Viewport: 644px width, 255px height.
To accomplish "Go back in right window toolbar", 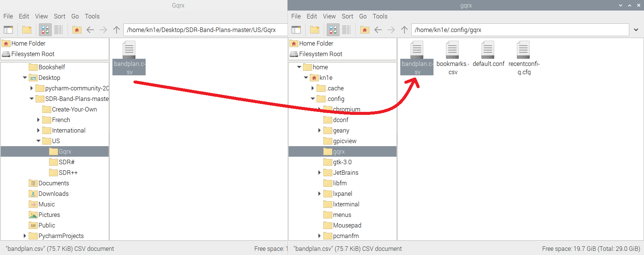I will click(378, 30).
